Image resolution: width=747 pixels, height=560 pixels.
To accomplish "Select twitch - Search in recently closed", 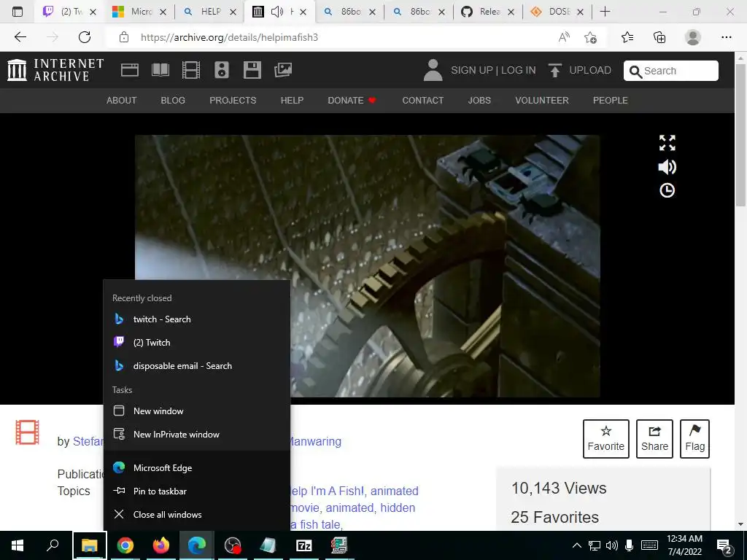I will [197, 319].
